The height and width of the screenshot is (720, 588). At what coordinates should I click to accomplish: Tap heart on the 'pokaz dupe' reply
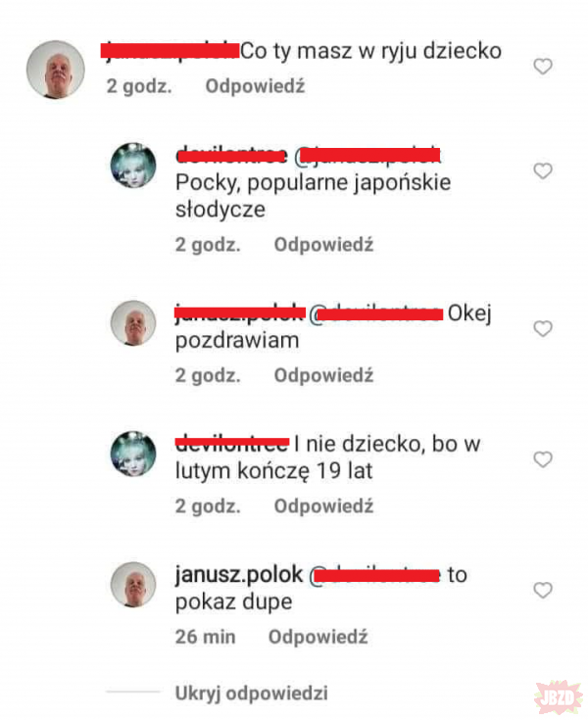click(x=543, y=590)
